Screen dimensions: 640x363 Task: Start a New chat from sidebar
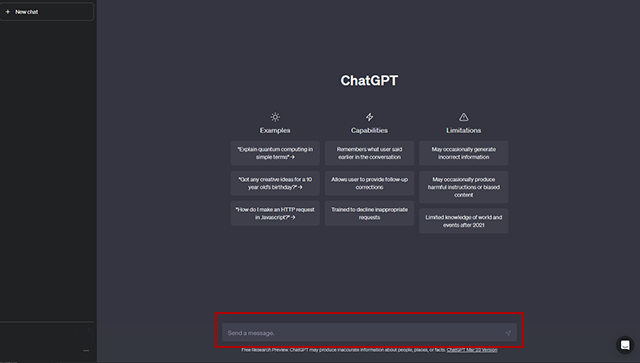[x=47, y=12]
